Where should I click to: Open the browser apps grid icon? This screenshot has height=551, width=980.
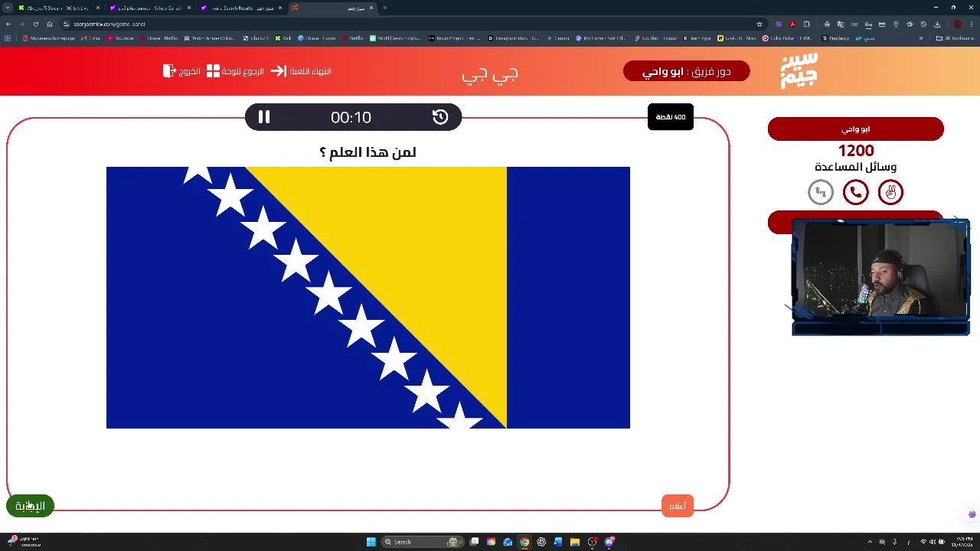[x=8, y=37]
